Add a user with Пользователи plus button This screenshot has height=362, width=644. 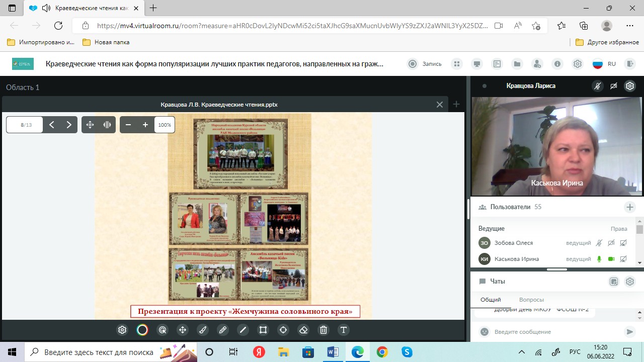click(630, 207)
